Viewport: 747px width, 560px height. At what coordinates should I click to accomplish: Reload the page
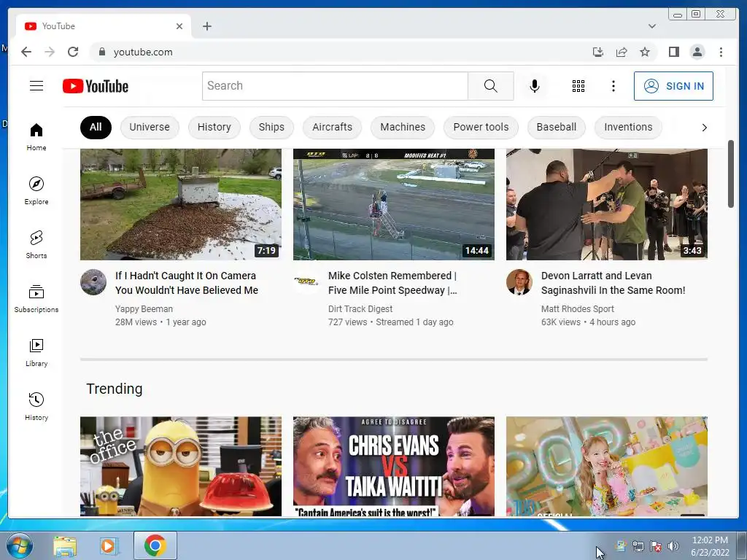coord(73,52)
